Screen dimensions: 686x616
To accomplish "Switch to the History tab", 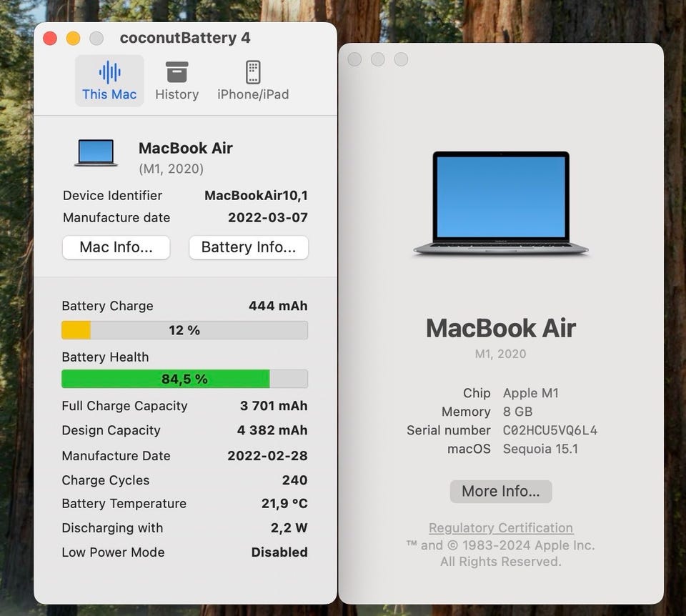I will 177,81.
